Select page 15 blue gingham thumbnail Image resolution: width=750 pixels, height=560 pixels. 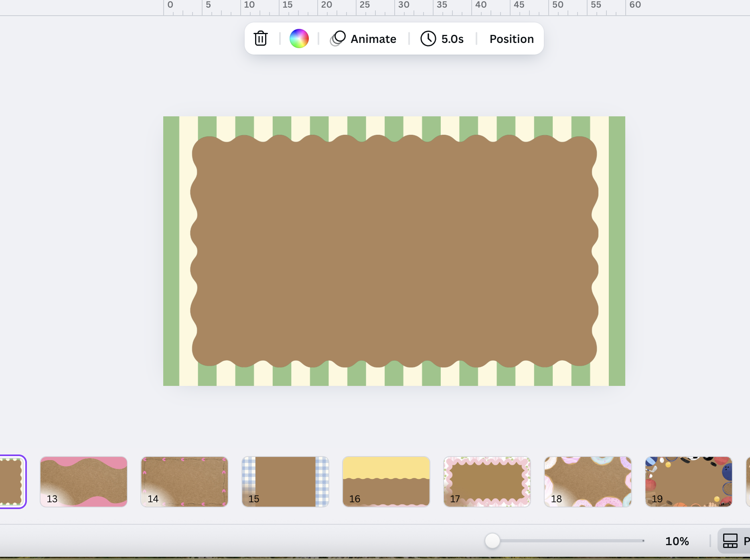point(285,481)
